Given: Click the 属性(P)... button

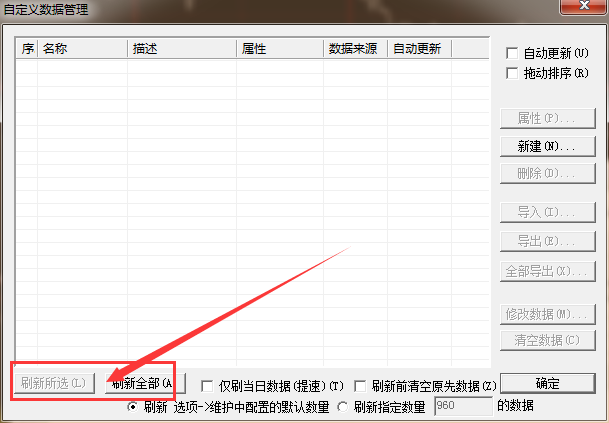Looking at the screenshot, I should [548, 118].
